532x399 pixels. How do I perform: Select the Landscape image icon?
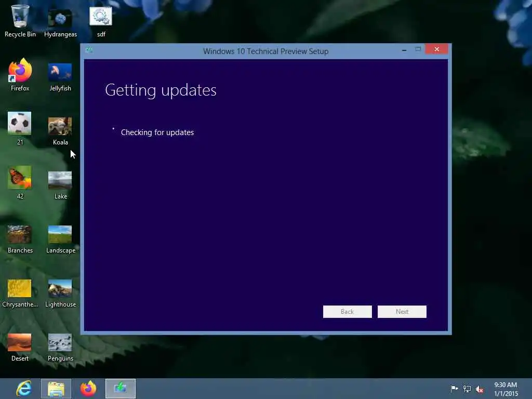(x=60, y=239)
